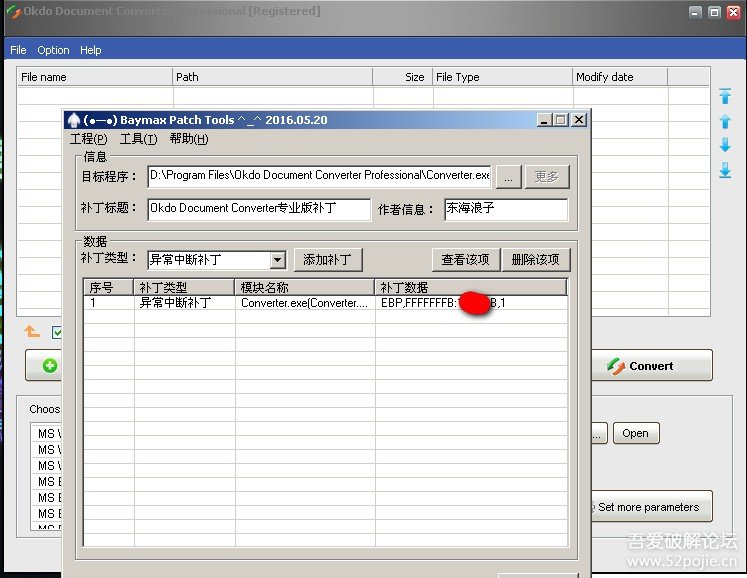Maximize the Baymax Patch Tools window
Screen dimensions: 747x578
click(561, 120)
